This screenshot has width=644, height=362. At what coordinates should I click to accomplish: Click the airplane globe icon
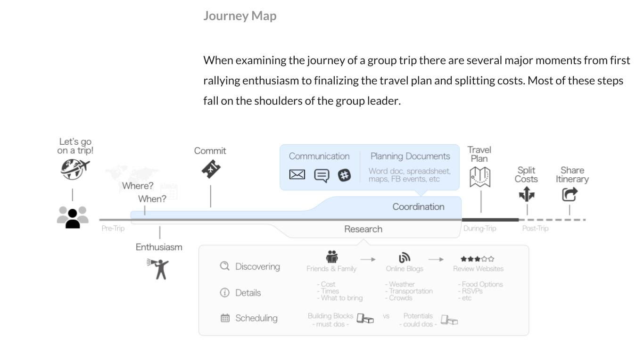pos(75,169)
